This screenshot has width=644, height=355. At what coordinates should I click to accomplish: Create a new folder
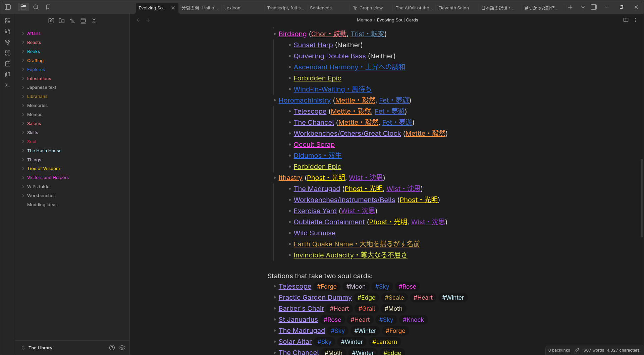coord(62,21)
